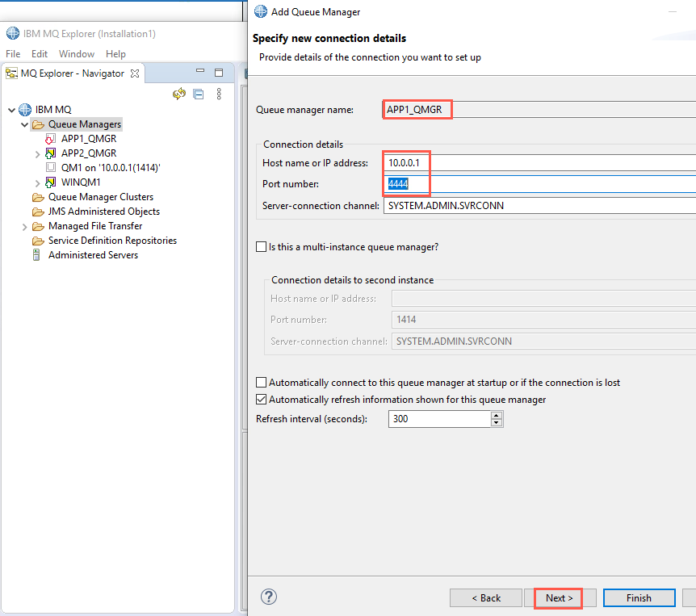Click Managed File Transfer folder icon
Viewport: 696px width, 616px height.
(x=38, y=226)
